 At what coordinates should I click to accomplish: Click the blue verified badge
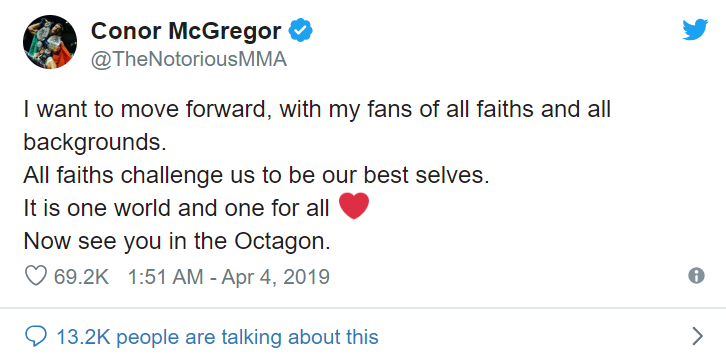coord(300,31)
